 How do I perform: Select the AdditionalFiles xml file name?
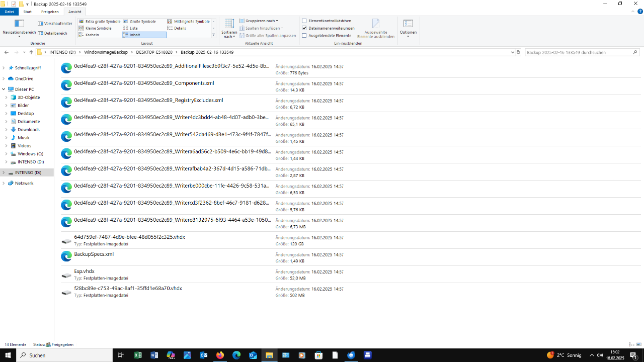tap(172, 66)
